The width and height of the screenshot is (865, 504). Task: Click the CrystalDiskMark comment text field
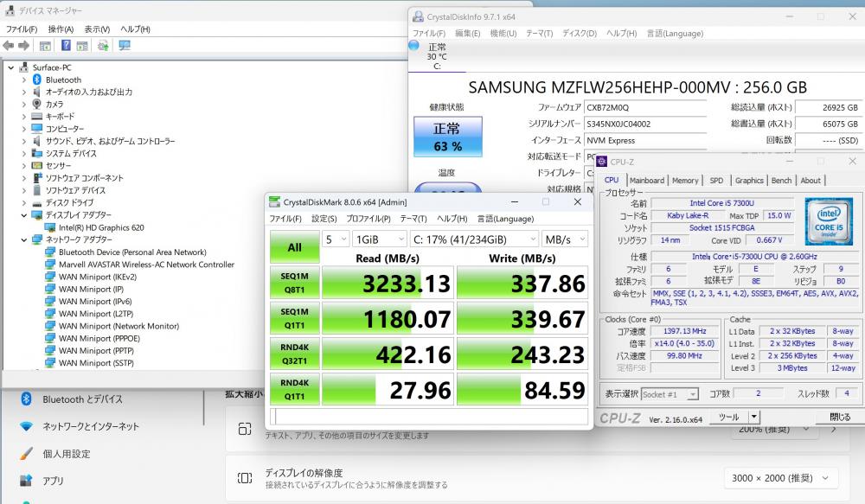pyautogui.click(x=429, y=416)
